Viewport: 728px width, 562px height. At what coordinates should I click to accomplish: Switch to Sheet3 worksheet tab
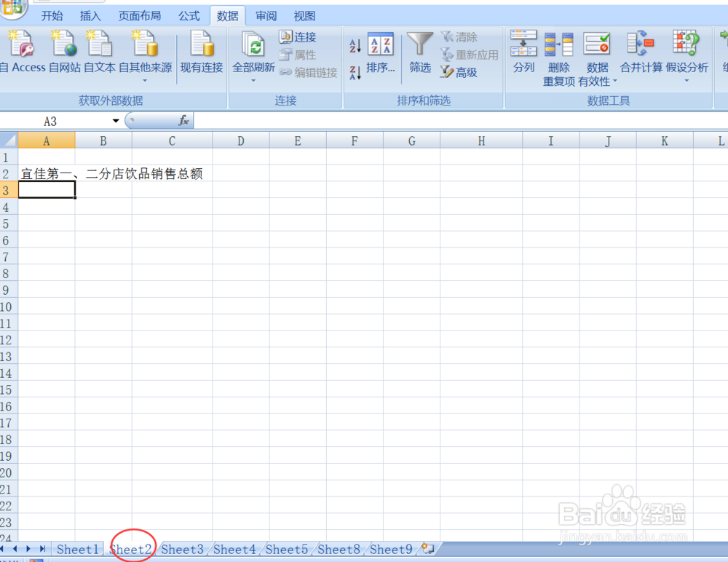[183, 549]
